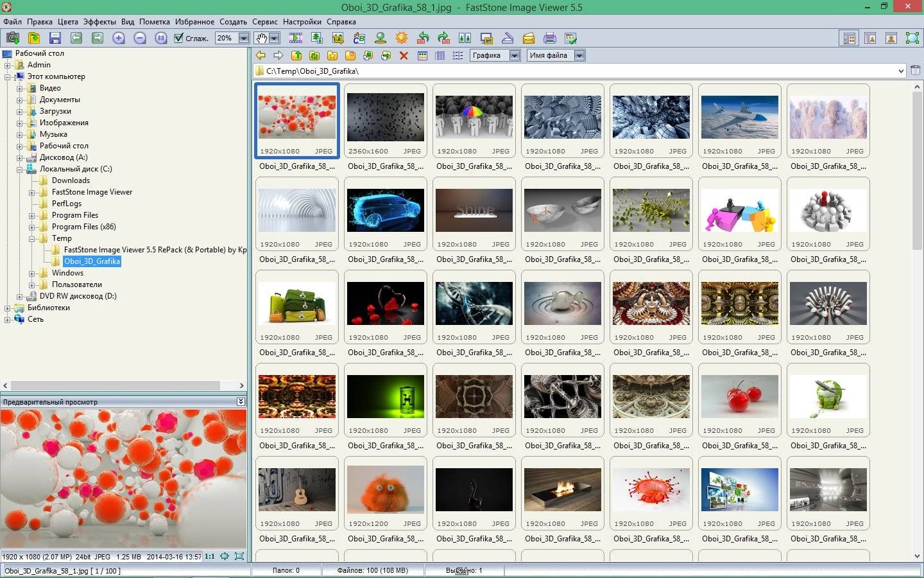Select the Изображения folder in tree
This screenshot has height=578, width=924.
tap(64, 123)
